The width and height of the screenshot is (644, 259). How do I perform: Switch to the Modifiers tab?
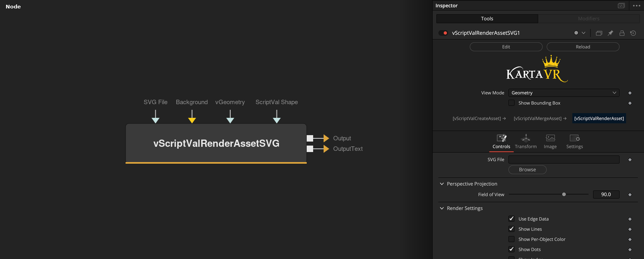pyautogui.click(x=589, y=18)
